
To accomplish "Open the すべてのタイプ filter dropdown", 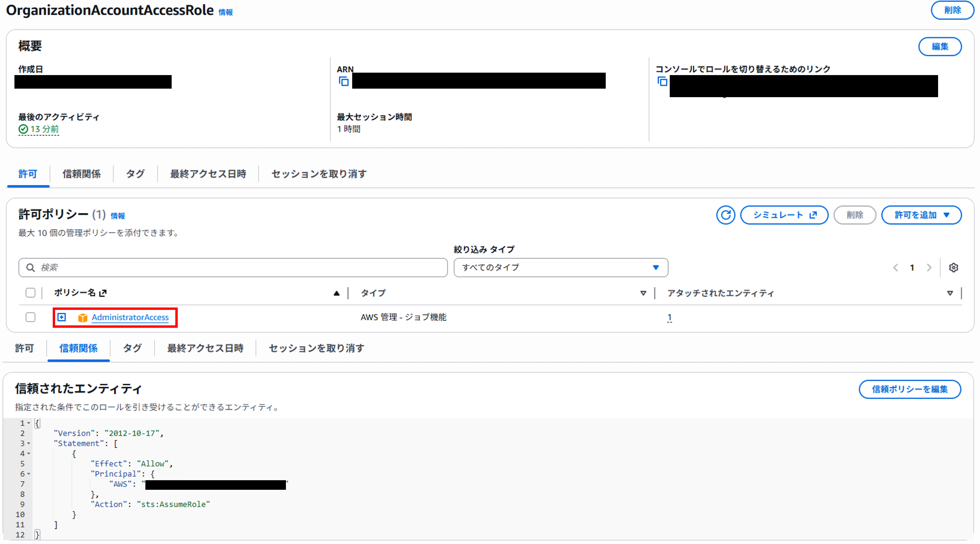I will point(561,268).
